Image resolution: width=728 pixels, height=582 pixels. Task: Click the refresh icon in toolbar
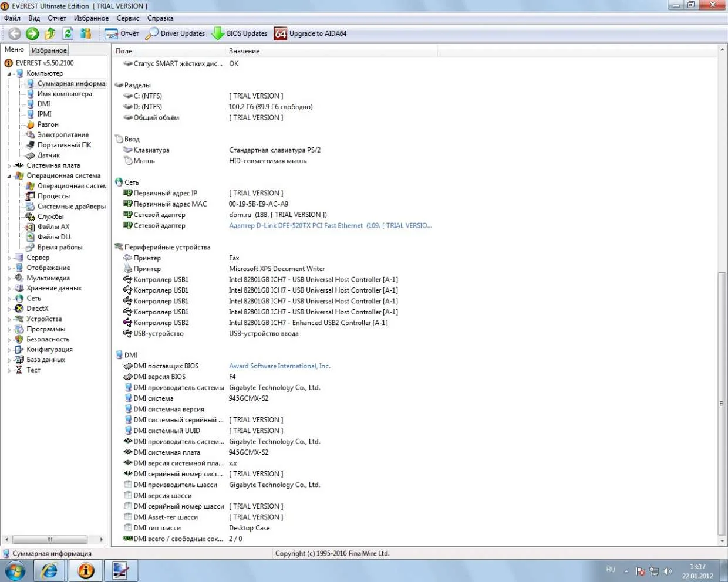point(68,34)
